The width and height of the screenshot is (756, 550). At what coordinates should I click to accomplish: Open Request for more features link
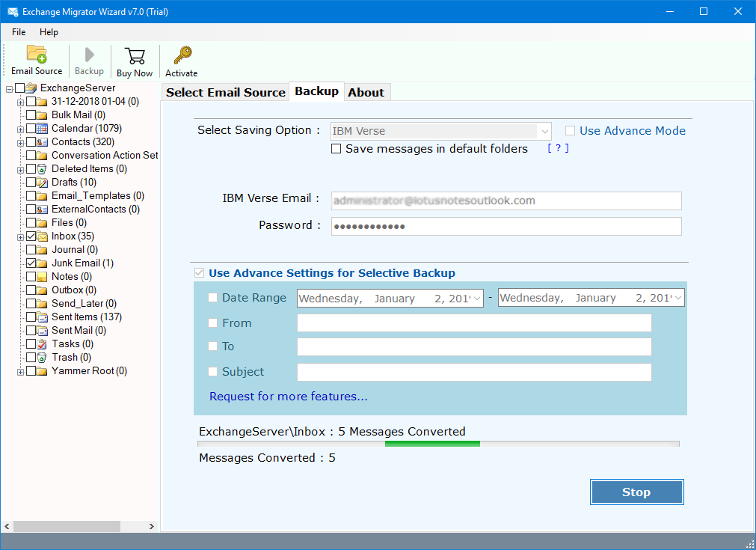tap(289, 397)
